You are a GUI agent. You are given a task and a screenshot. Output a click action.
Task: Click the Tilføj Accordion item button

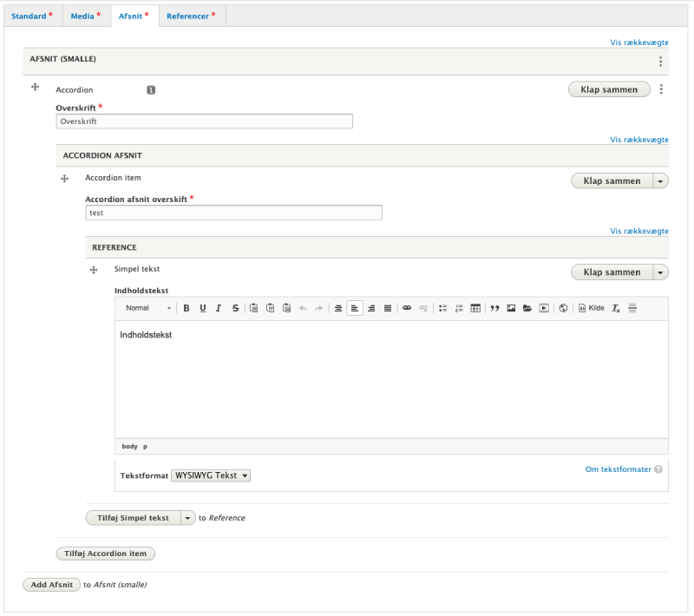105,554
